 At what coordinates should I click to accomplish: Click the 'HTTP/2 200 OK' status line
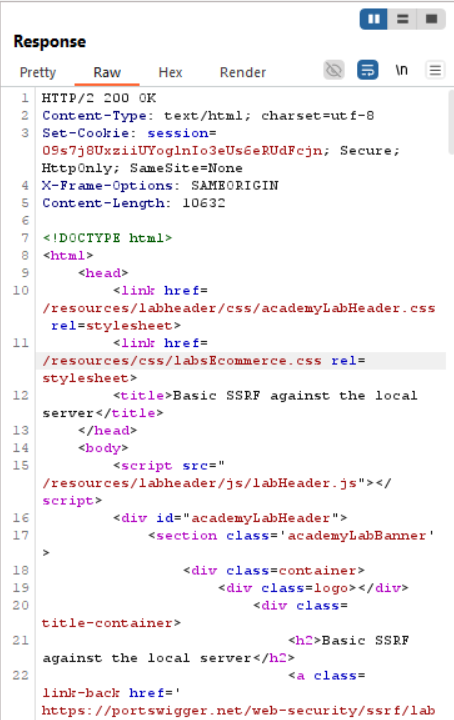(99, 98)
